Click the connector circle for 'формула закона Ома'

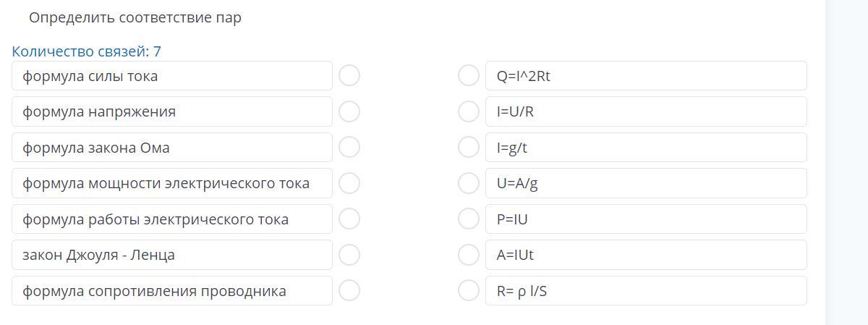(x=349, y=147)
